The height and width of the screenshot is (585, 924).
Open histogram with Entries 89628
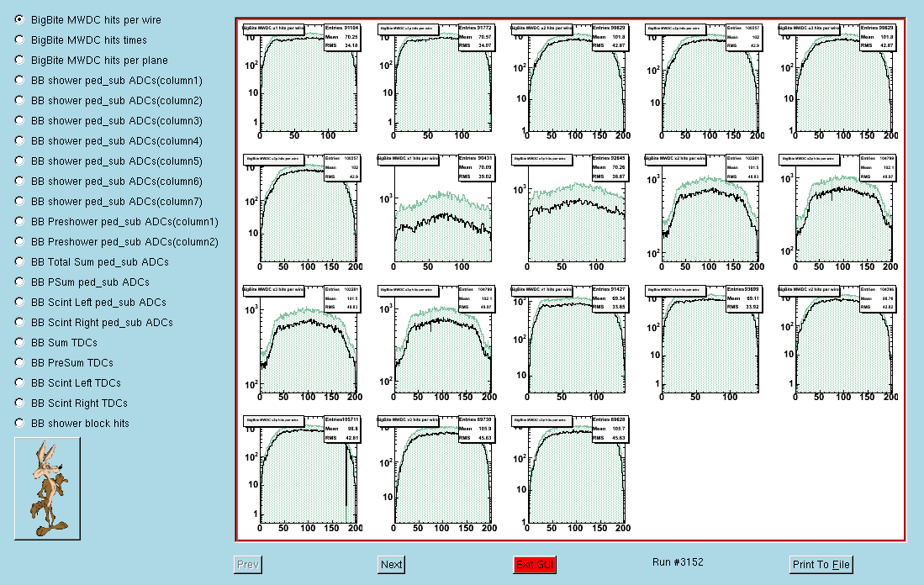point(570,475)
